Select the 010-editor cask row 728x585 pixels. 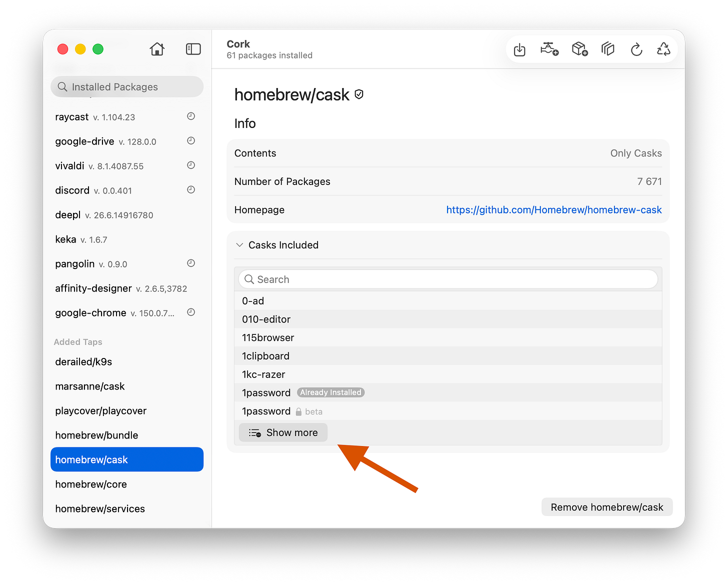tap(448, 319)
